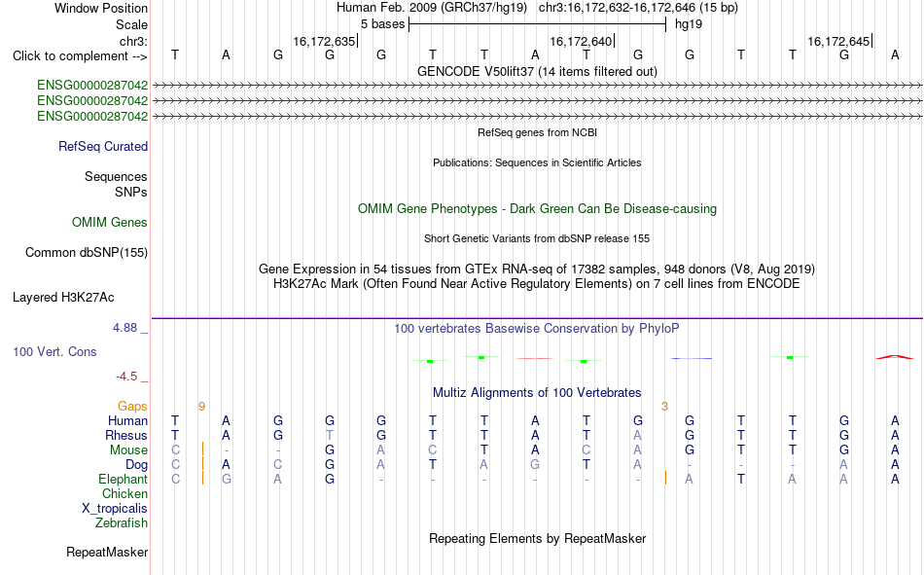Open the Layered H3K27Ac track label
The image size is (924, 575).
click(x=63, y=298)
